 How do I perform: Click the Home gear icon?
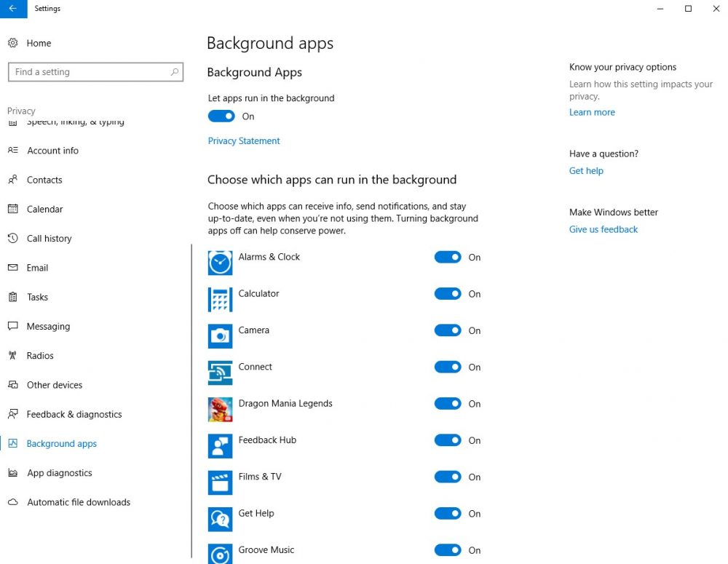[13, 43]
